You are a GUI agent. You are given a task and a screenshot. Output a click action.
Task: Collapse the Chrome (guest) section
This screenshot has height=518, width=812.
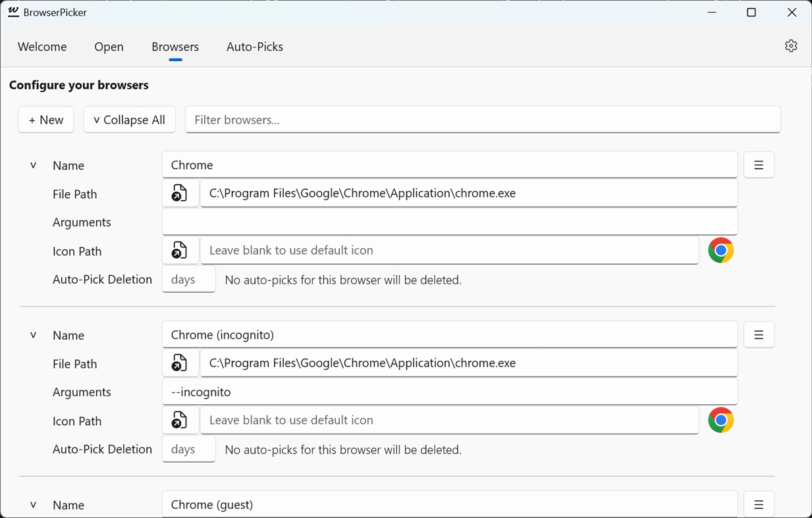tap(33, 505)
